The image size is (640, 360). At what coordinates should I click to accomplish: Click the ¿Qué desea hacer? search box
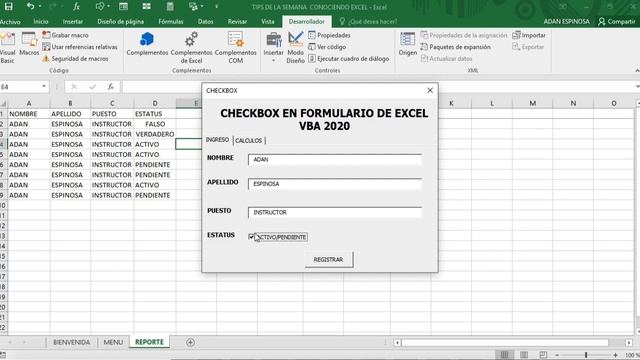[368, 22]
